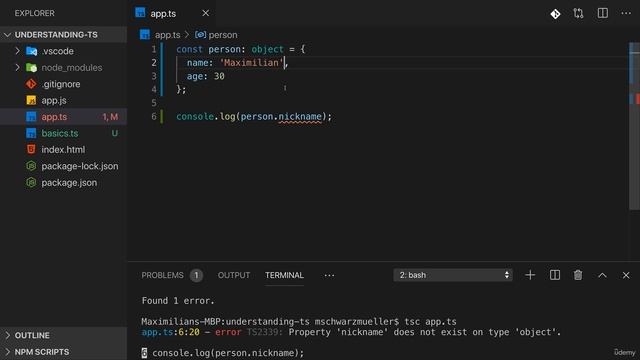Click 'console' on line 6 of editor

point(195,117)
